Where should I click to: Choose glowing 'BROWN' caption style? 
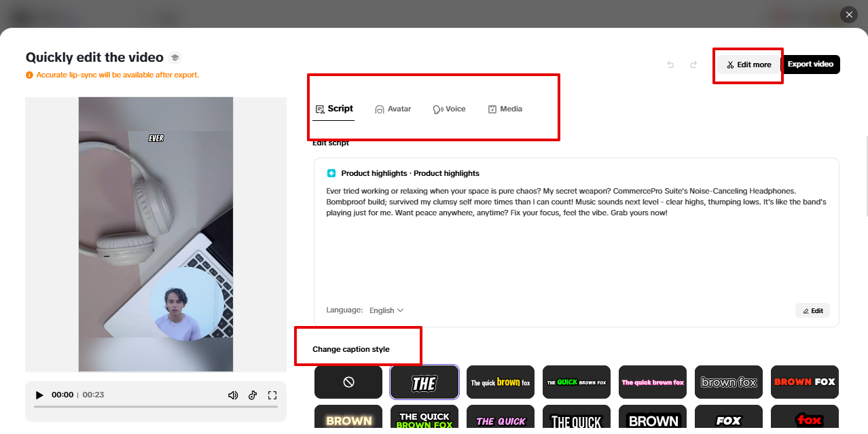pos(348,417)
